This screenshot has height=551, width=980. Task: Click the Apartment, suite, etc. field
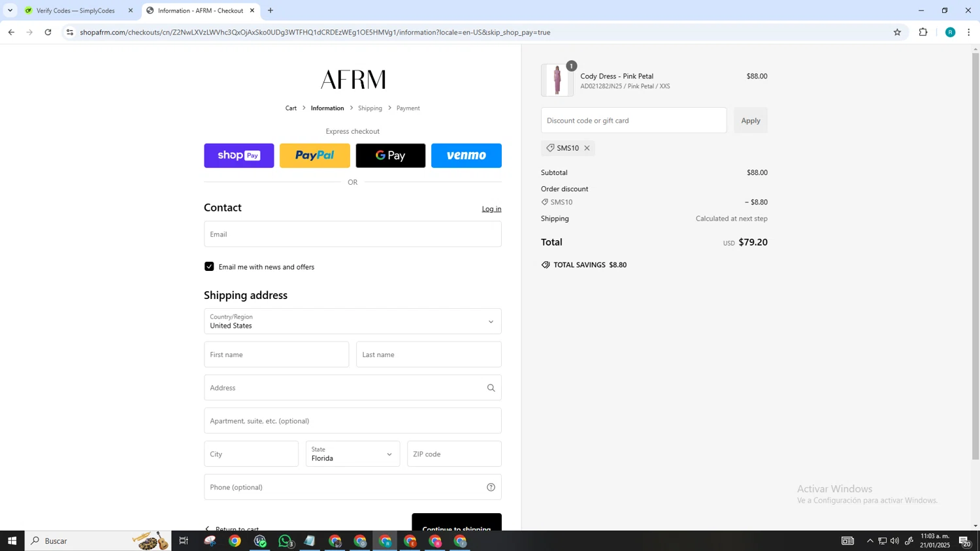(x=353, y=421)
